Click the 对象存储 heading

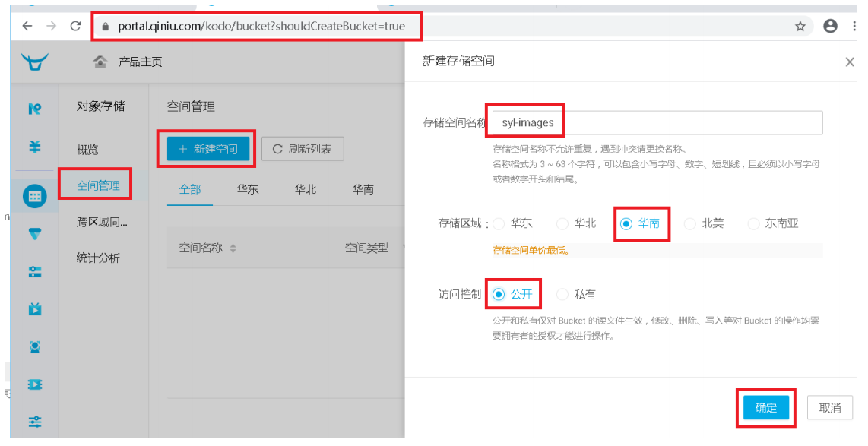coord(101,106)
